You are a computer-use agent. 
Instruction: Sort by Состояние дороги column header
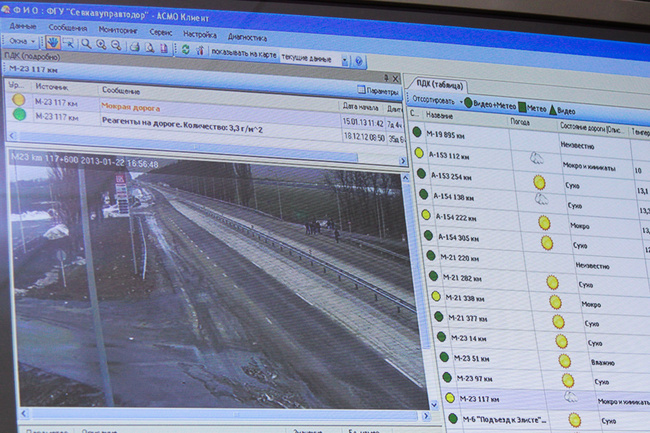pos(591,128)
